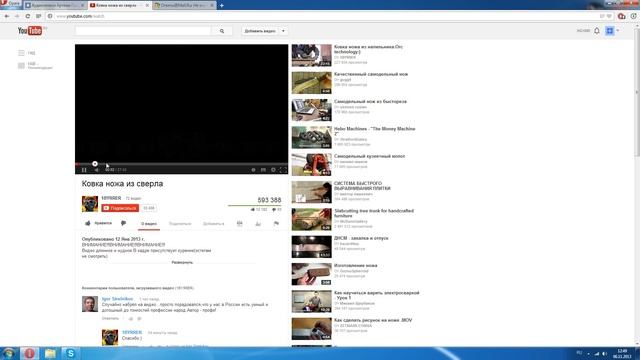Viewport: 640px width, 360px height.
Task: Click the video title 'Ковка ножа из сверла'
Action: pos(122,184)
